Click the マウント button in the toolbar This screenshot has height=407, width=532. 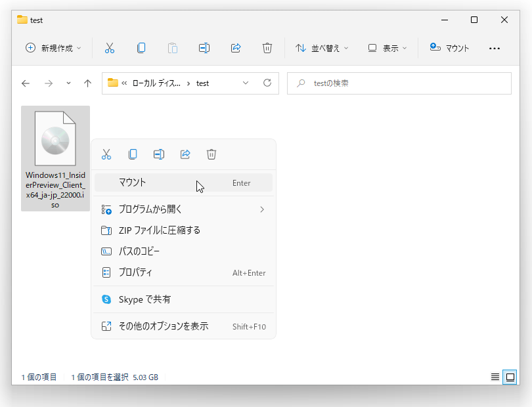449,48
